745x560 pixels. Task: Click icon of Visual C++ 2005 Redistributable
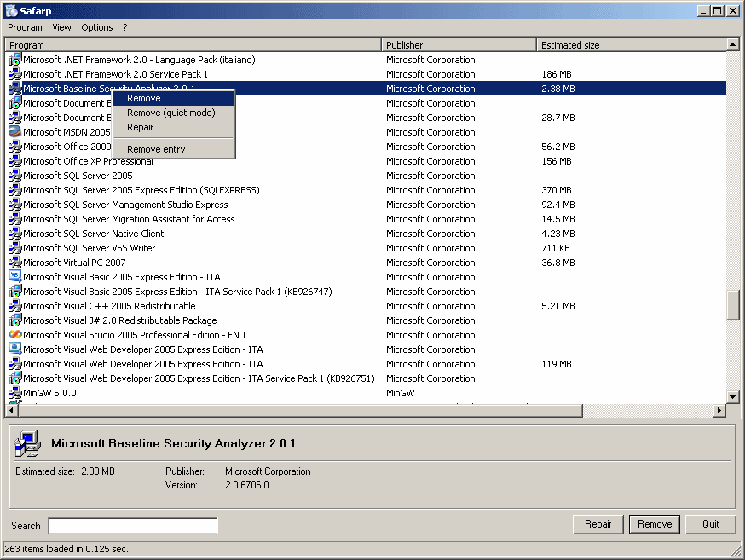coord(15,305)
